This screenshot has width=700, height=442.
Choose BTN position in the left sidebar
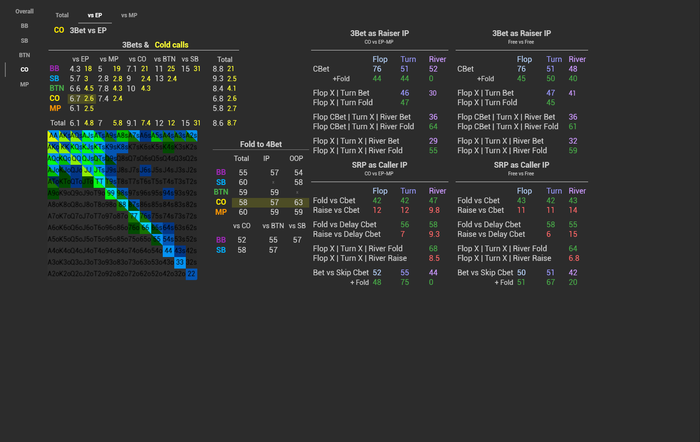[x=24, y=55]
